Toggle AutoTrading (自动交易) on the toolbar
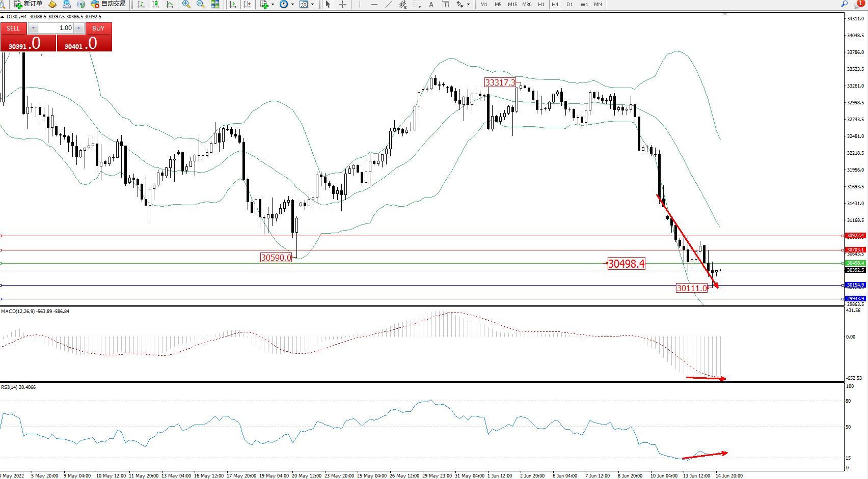The image size is (868, 479). click(108, 4)
